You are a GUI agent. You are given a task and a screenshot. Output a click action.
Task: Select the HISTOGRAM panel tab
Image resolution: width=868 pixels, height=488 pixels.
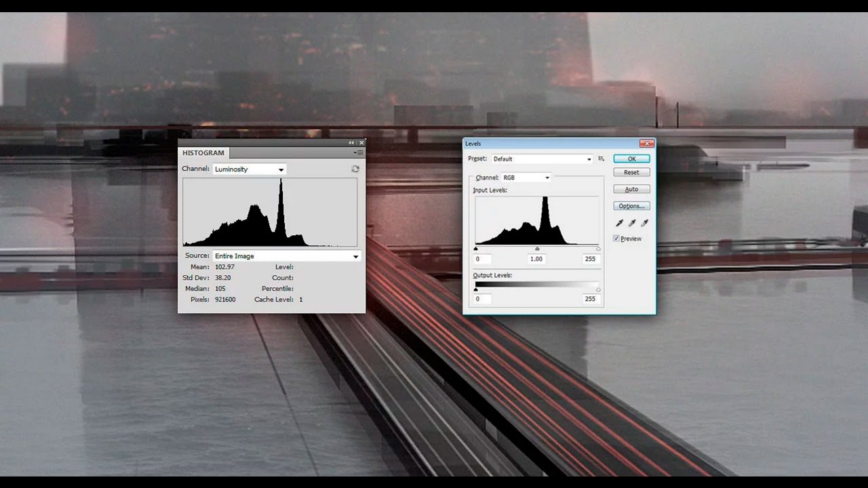(203, 153)
